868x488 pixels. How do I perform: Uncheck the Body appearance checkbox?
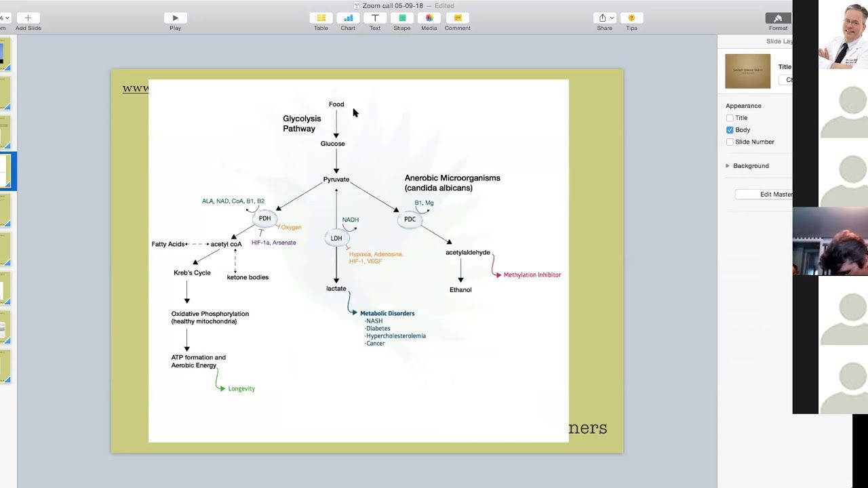(x=730, y=130)
